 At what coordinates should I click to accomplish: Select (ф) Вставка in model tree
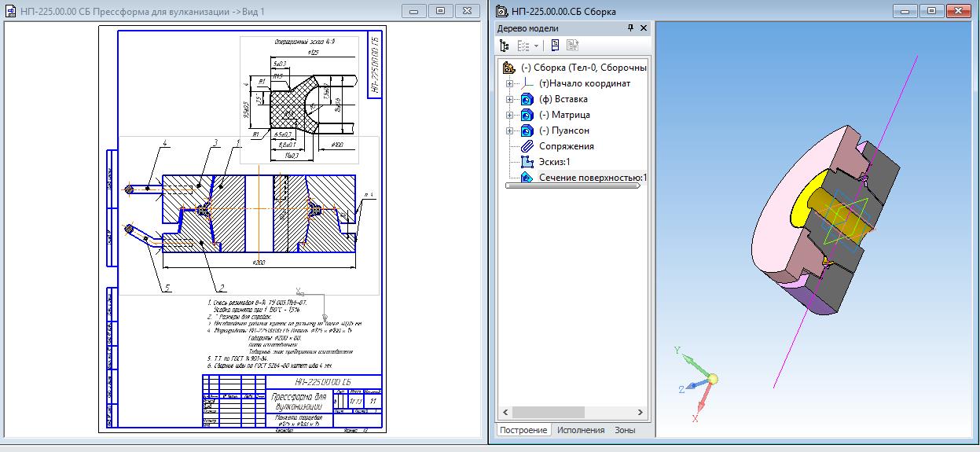point(563,99)
